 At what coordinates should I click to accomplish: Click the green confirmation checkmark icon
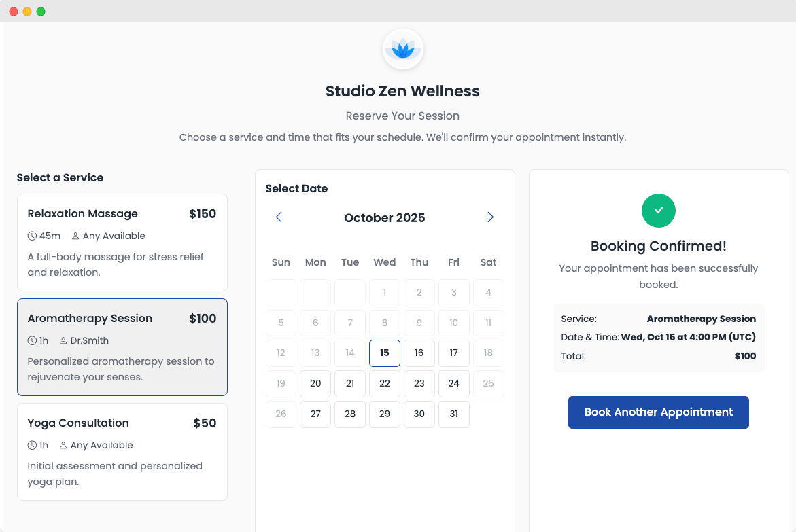coord(658,211)
